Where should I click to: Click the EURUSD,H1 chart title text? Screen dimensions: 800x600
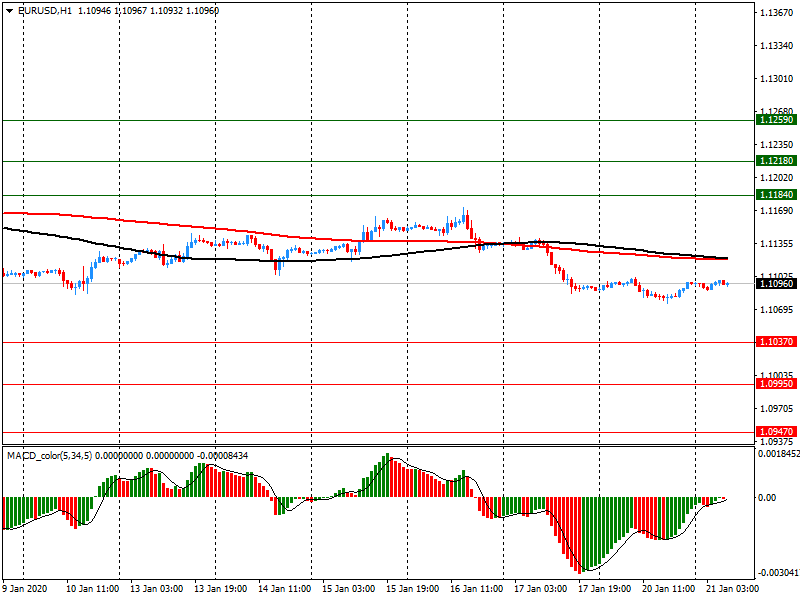45,11
